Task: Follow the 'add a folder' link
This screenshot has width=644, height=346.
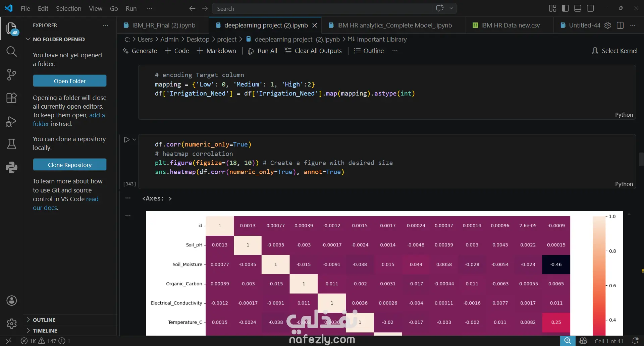Action: [x=69, y=120]
